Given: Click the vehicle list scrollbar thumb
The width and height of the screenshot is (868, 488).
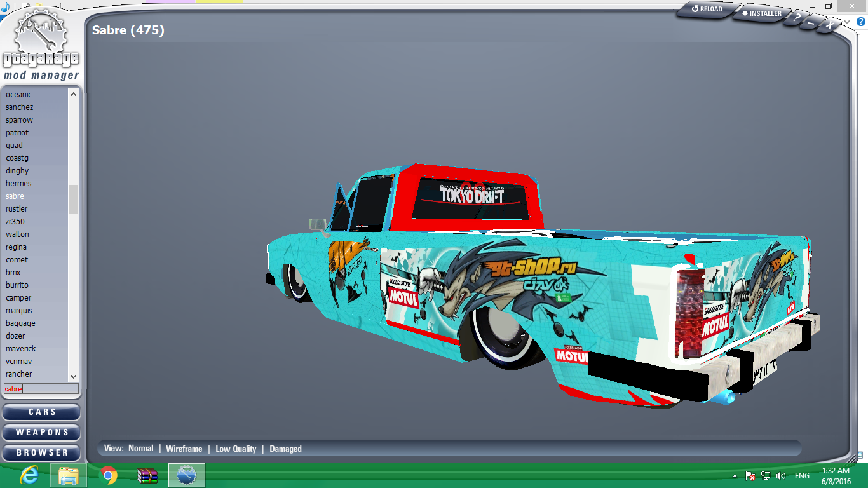Looking at the screenshot, I should pos(73,200).
